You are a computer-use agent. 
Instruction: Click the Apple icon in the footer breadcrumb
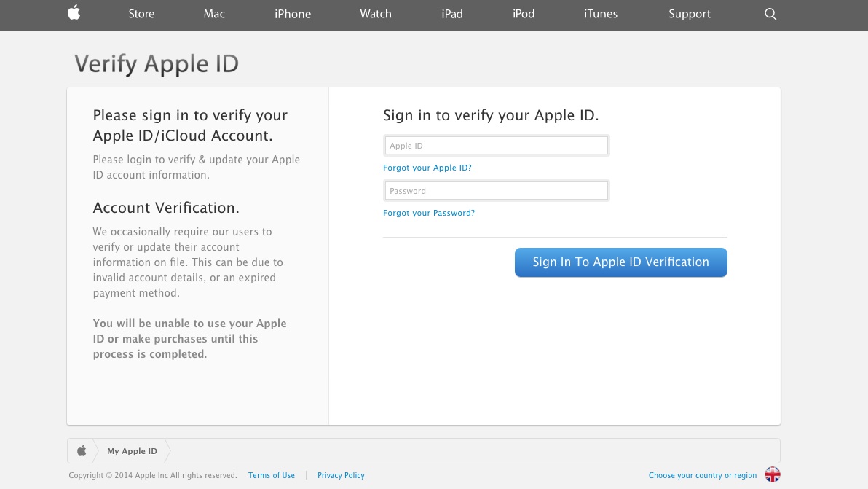[82, 450]
